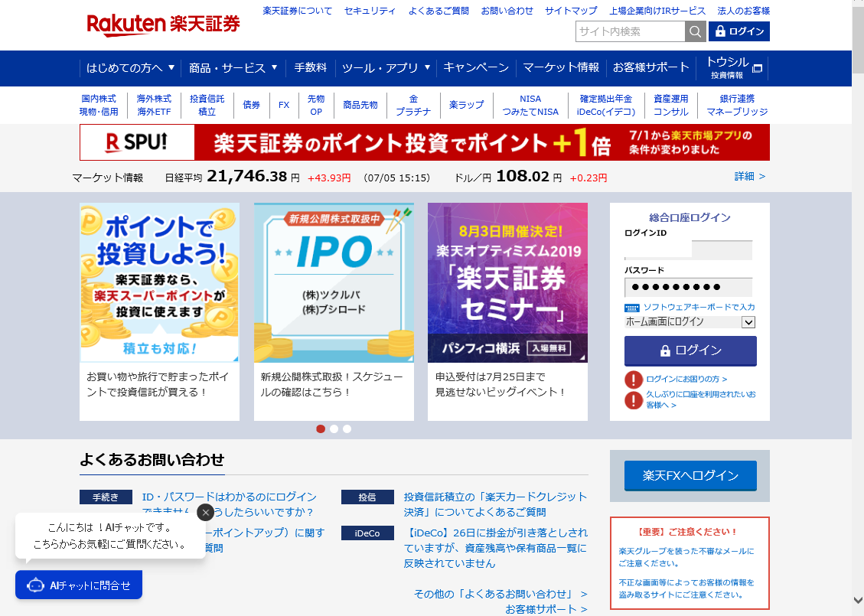The width and height of the screenshot is (864, 616).
Task: Click the header ログイン lock button
Action: coord(739,31)
